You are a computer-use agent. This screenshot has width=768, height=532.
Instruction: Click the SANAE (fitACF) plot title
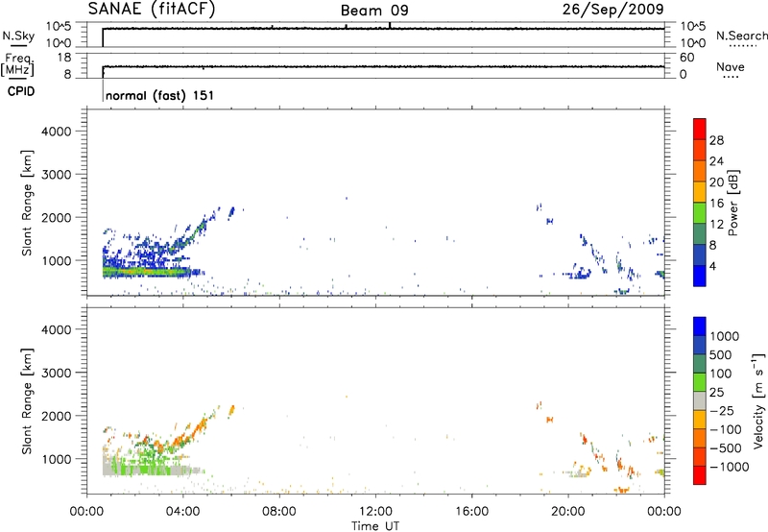point(152,9)
